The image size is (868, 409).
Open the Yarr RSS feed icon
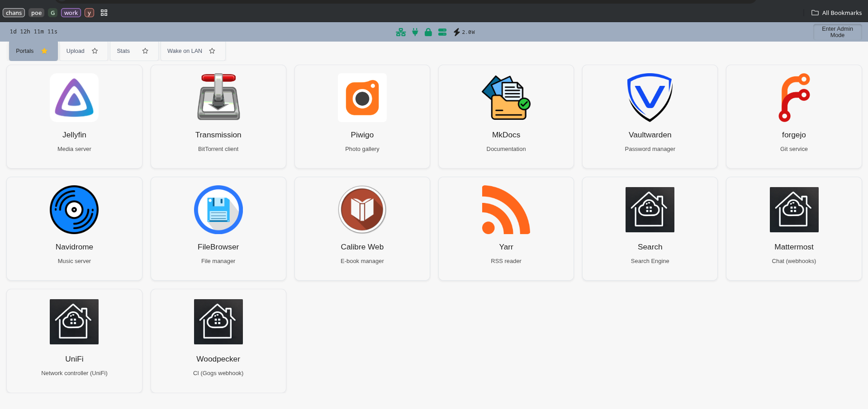506,210
